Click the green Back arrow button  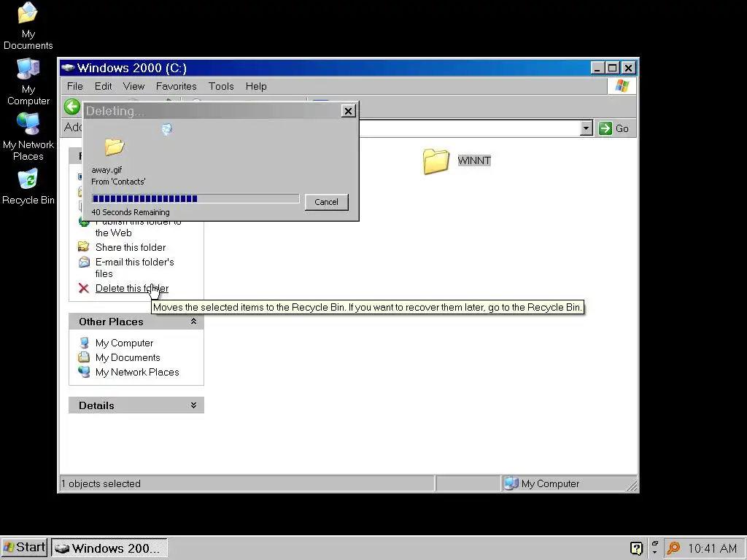(x=72, y=106)
